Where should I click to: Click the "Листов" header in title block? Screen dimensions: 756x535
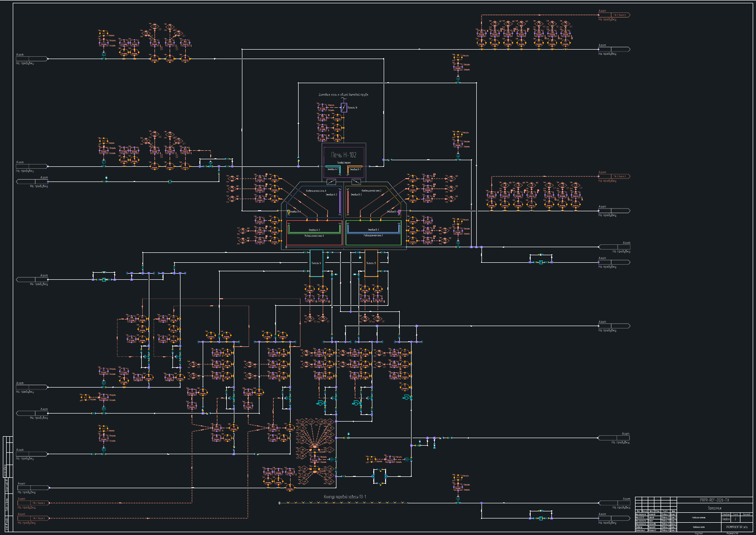pos(747,514)
